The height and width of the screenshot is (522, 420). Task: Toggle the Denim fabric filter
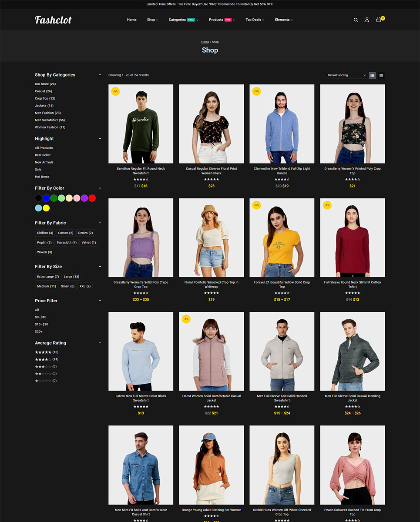[85, 233]
